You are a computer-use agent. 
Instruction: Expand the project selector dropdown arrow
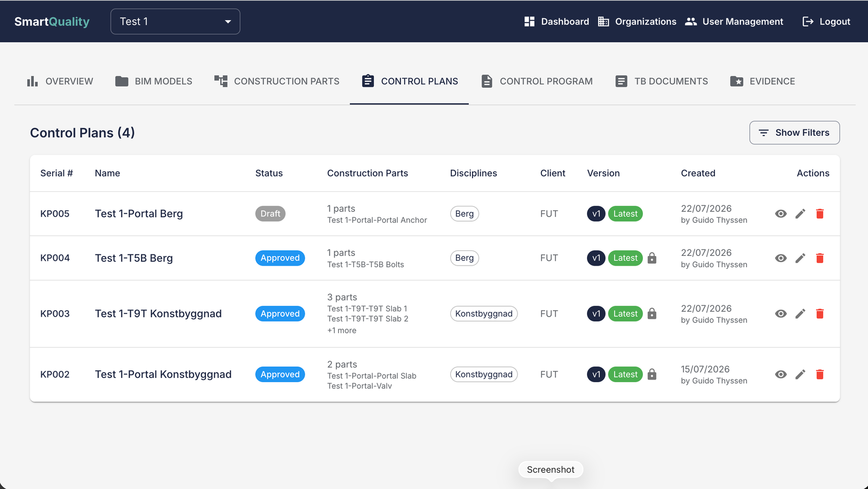(228, 22)
